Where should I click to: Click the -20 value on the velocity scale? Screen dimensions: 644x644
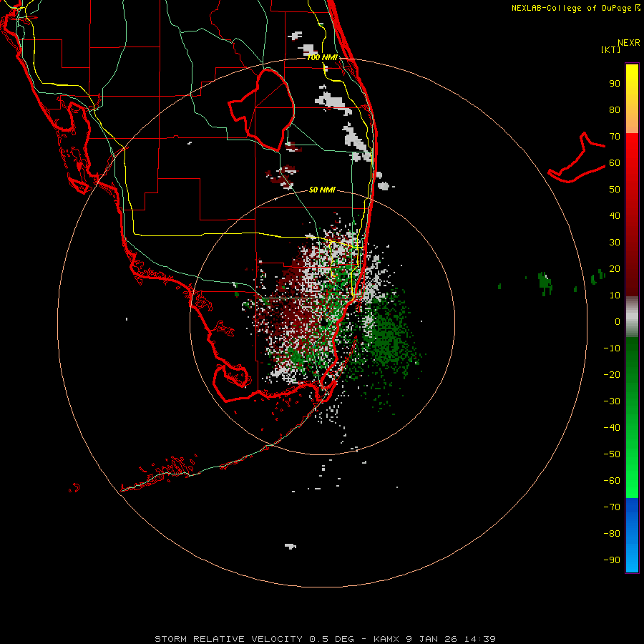pyautogui.click(x=612, y=374)
